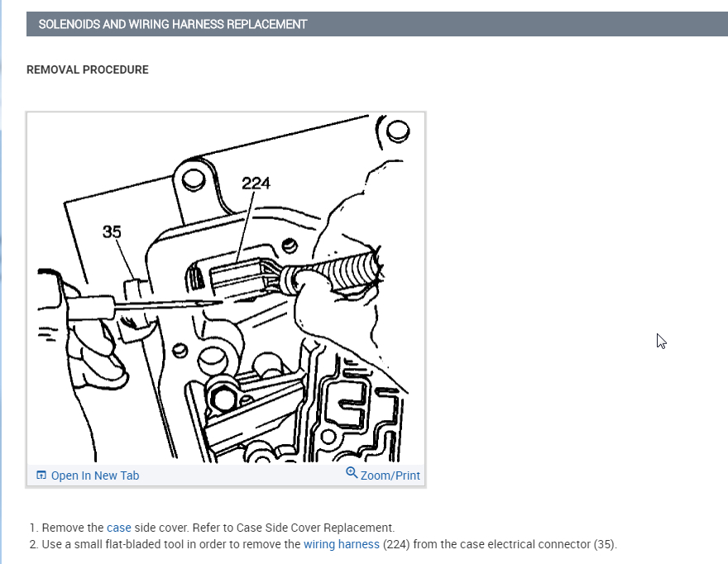Click the Zoom/Print magnifier icon
This screenshot has height=564, width=728.
[352, 473]
